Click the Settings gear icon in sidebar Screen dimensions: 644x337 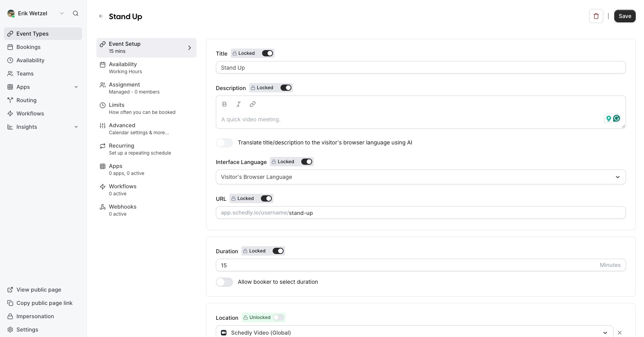tap(10, 330)
